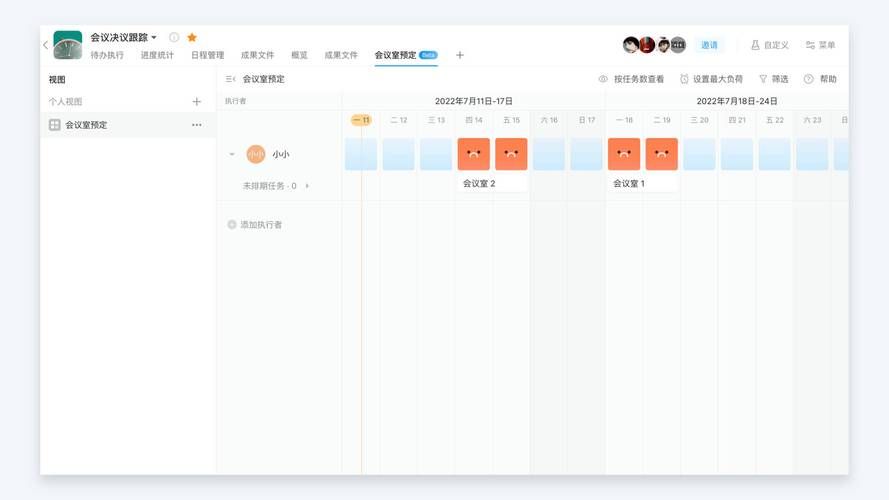Select the 会议室预定 Beta tab
Screen dimensions: 889x500
click(406, 55)
